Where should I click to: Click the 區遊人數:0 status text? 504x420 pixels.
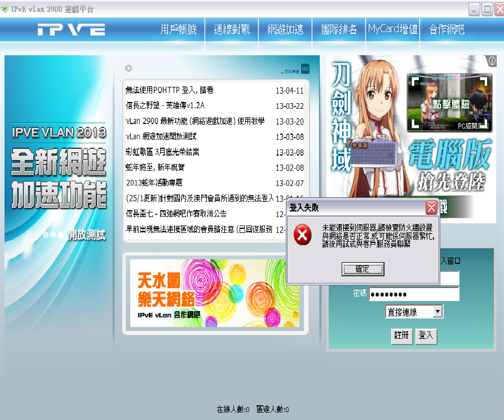(x=272, y=409)
